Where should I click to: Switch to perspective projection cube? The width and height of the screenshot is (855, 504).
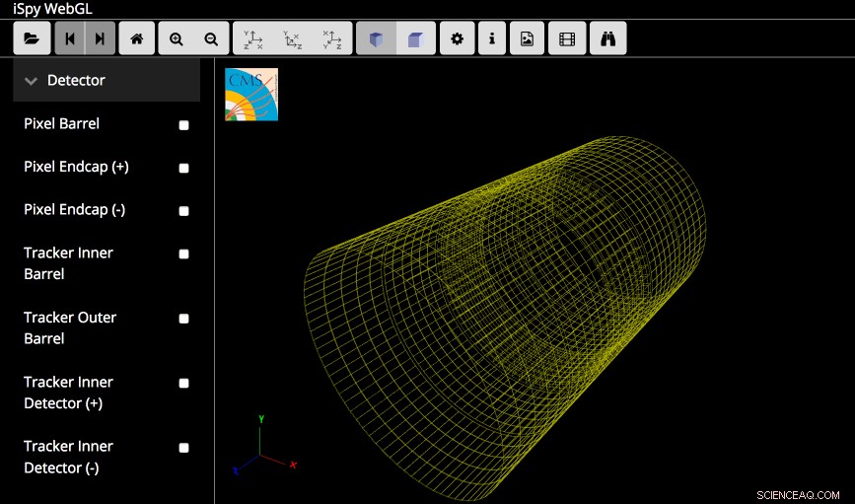pos(376,39)
